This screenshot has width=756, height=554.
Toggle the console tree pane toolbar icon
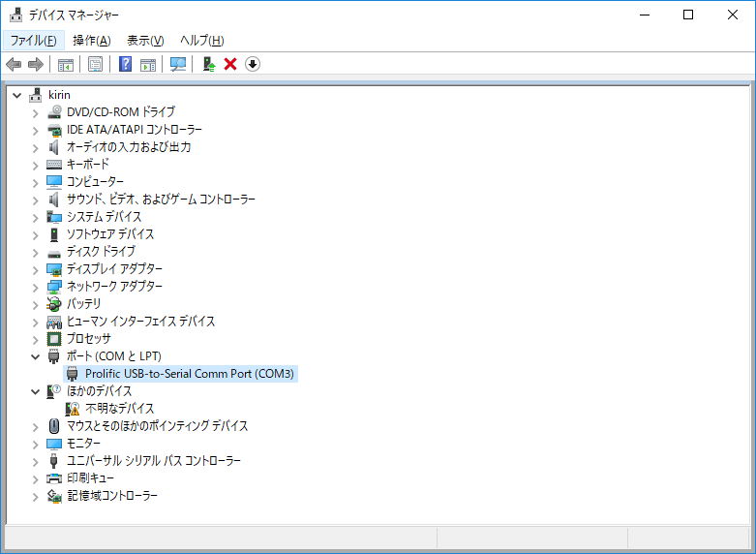coord(66,64)
